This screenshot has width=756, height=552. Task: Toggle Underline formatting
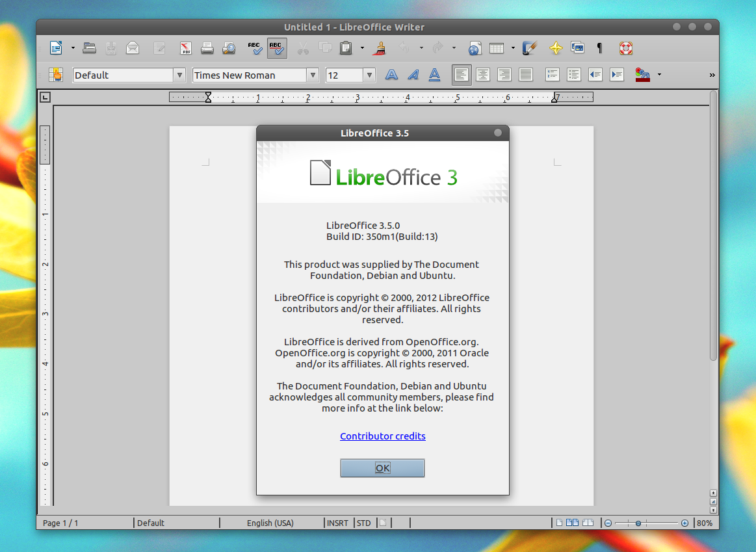click(434, 75)
